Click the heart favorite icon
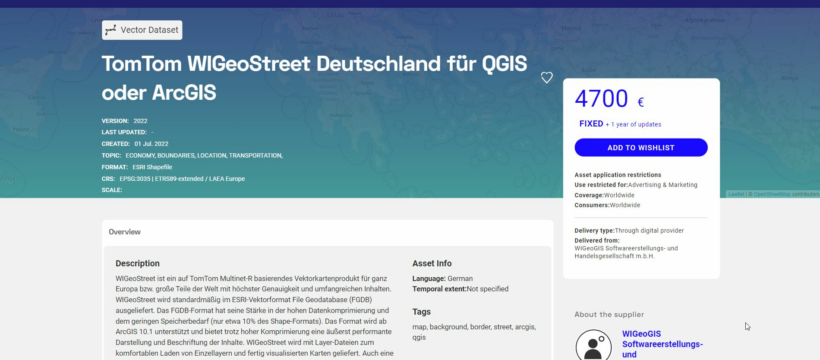This screenshot has height=360, width=820. pos(546,78)
